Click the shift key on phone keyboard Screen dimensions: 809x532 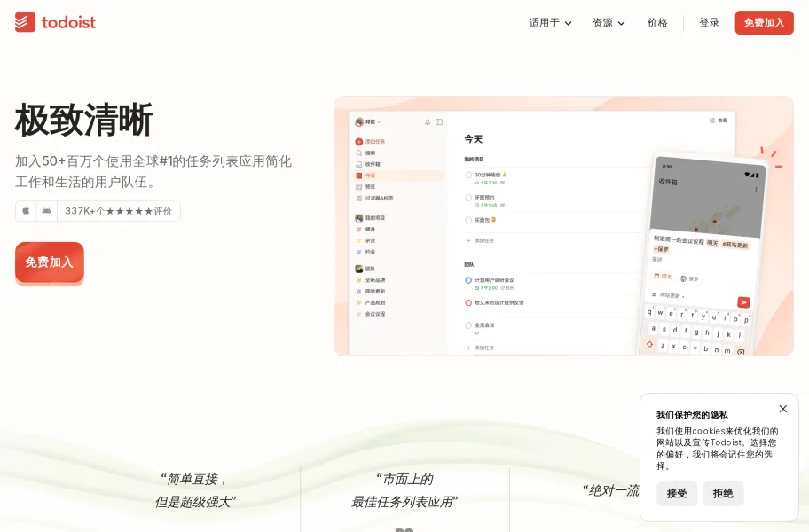(x=649, y=344)
